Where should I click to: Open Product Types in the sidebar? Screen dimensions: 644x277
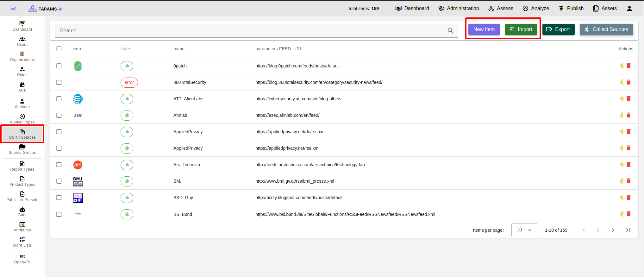pos(22,181)
